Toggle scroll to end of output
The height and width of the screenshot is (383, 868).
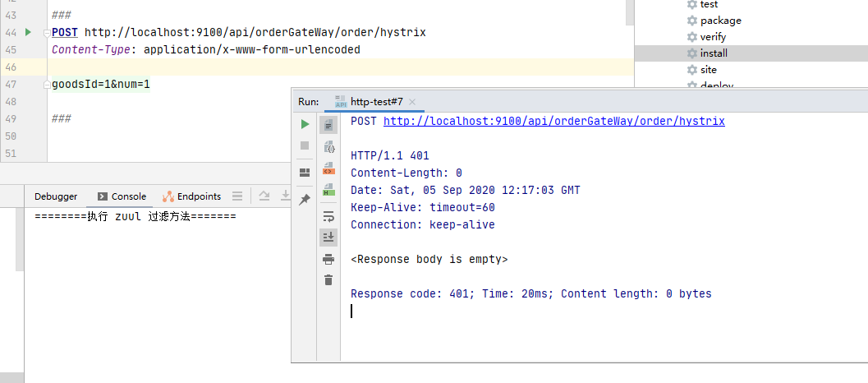tap(328, 238)
